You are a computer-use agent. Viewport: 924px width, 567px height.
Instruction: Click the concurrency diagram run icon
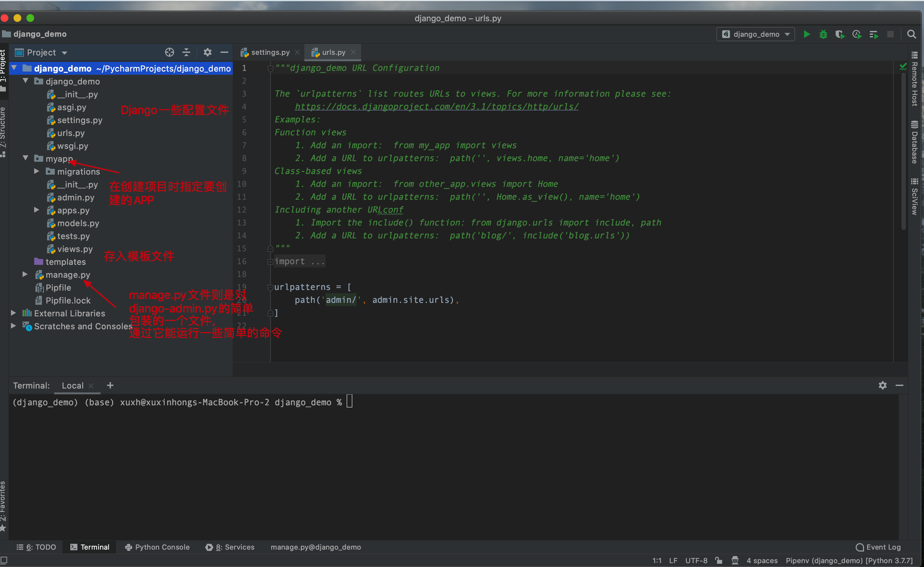[x=874, y=34]
